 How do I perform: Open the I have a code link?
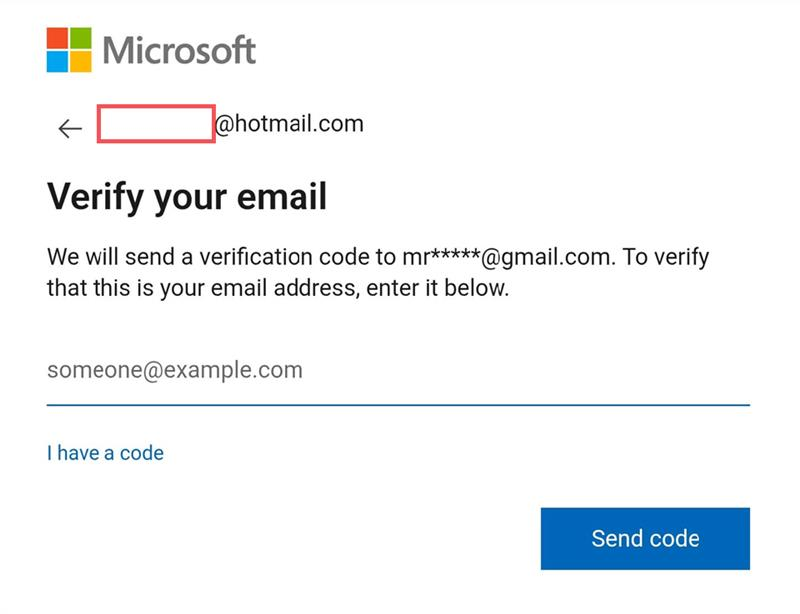pos(105,453)
